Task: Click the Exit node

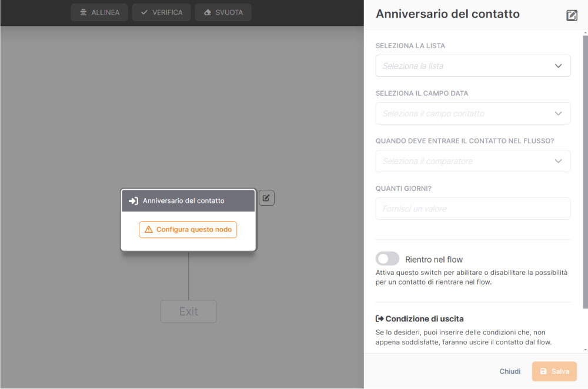Action: [x=188, y=311]
